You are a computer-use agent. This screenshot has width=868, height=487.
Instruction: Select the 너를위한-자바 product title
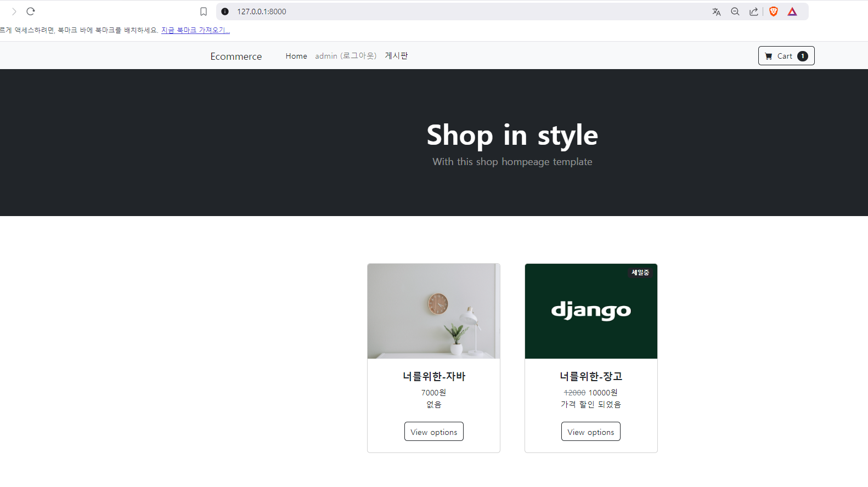[x=434, y=376]
